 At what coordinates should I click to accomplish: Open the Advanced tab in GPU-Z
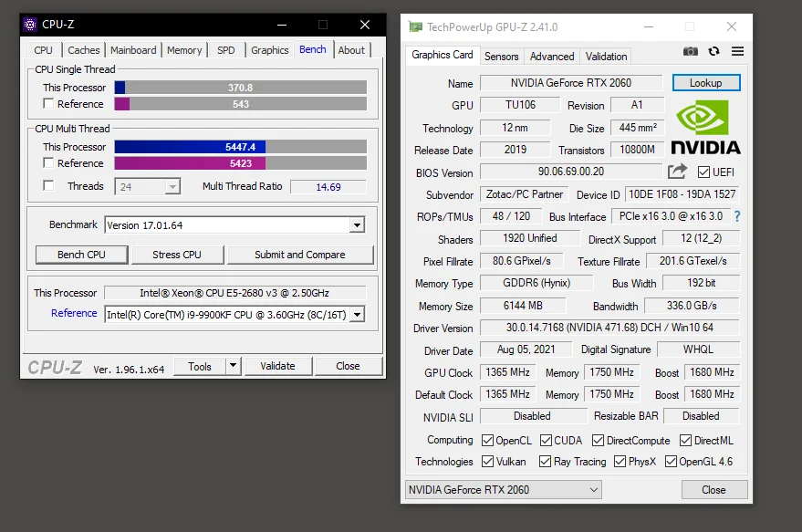coord(552,57)
